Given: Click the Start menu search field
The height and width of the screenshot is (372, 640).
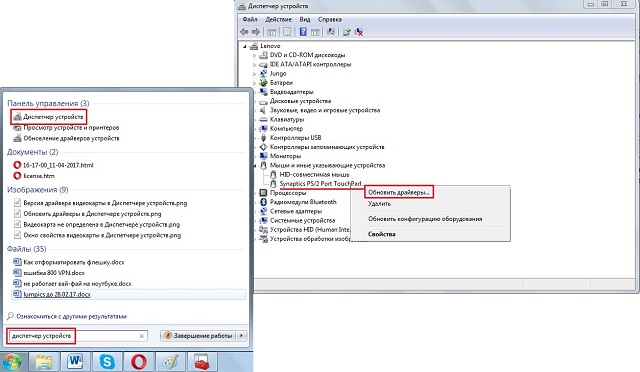Looking at the screenshot, I should pos(78,336).
